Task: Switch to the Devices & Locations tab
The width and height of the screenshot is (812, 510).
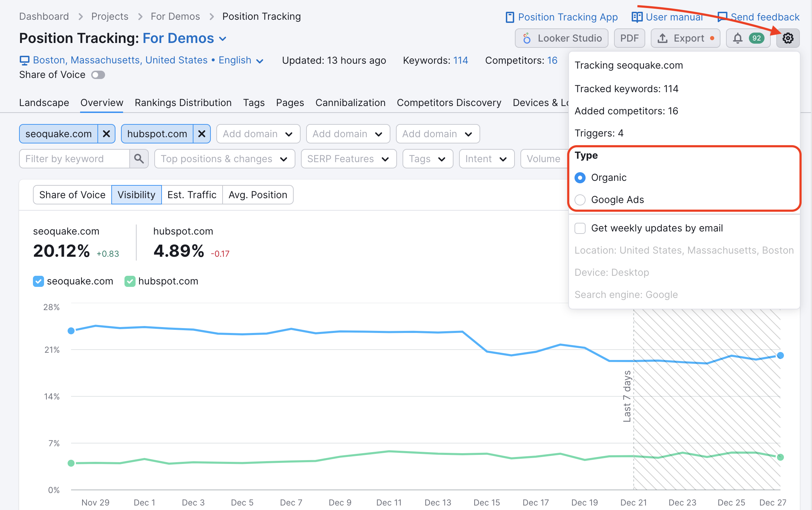Action: pyautogui.click(x=541, y=103)
